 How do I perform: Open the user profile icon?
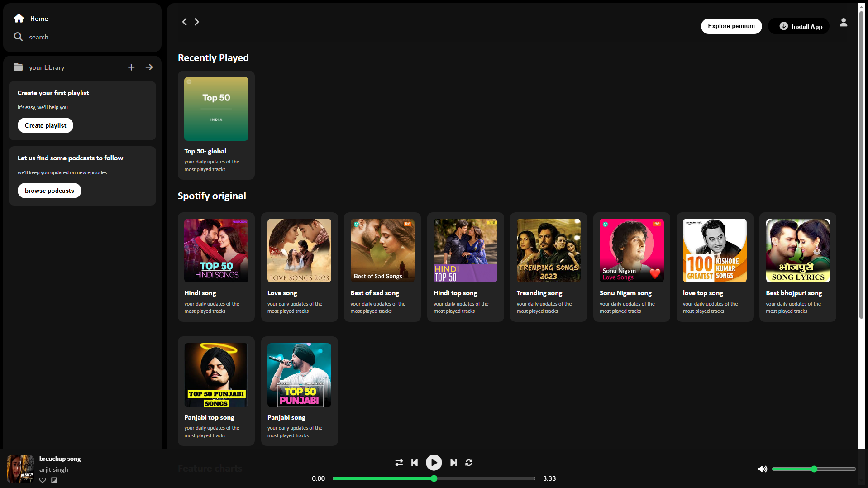click(844, 22)
